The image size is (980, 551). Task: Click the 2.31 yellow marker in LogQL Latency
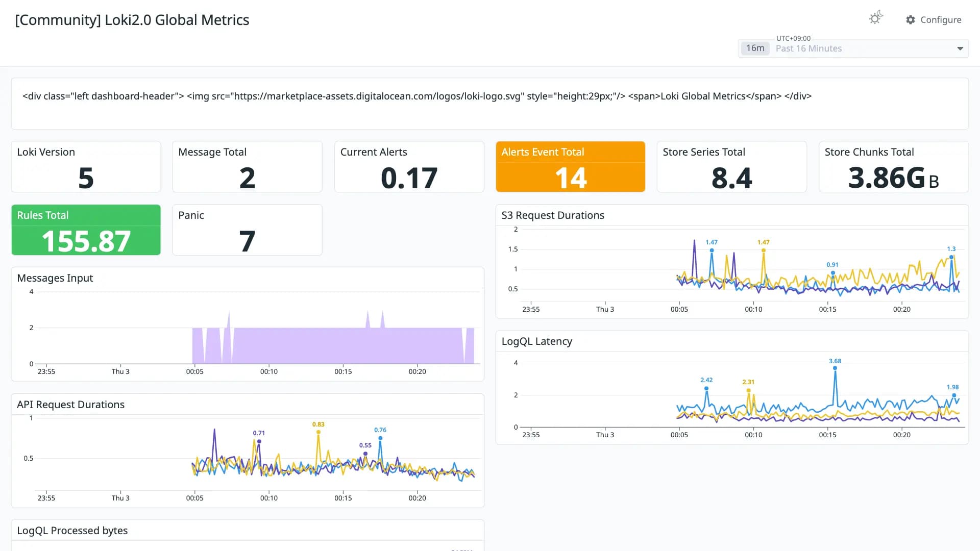click(748, 390)
